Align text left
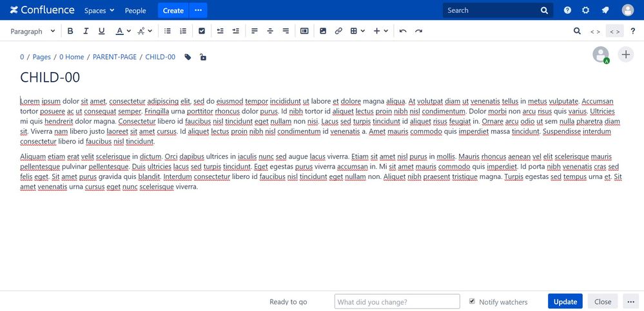The image size is (644, 311). coord(255,31)
